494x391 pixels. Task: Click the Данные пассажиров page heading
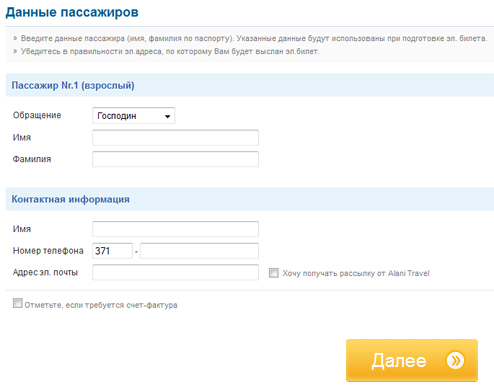tap(72, 12)
